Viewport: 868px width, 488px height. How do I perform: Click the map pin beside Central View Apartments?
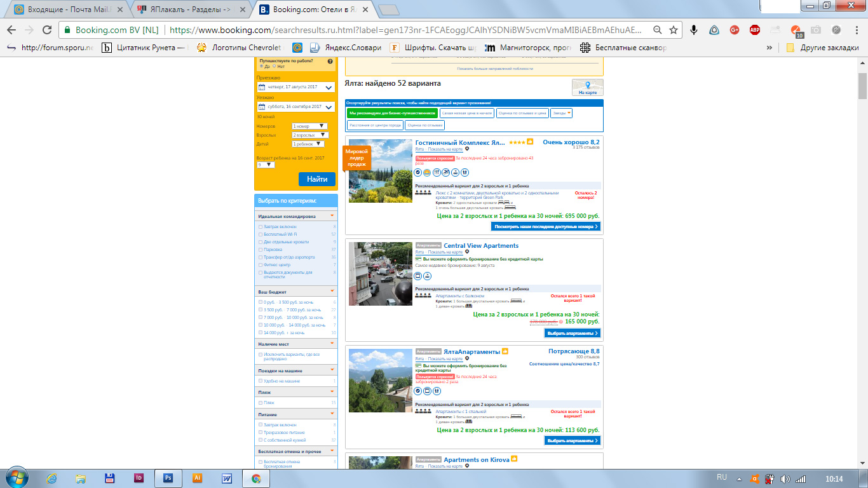pyautogui.click(x=467, y=252)
